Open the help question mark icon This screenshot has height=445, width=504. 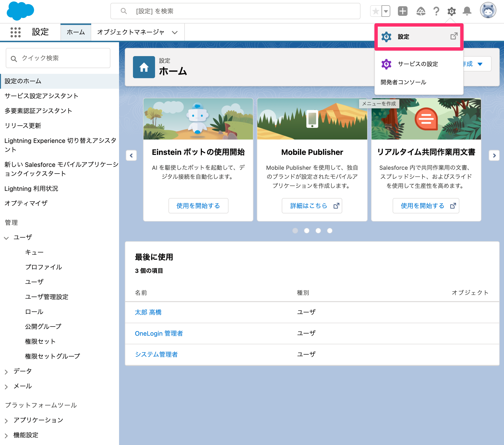pyautogui.click(x=436, y=11)
